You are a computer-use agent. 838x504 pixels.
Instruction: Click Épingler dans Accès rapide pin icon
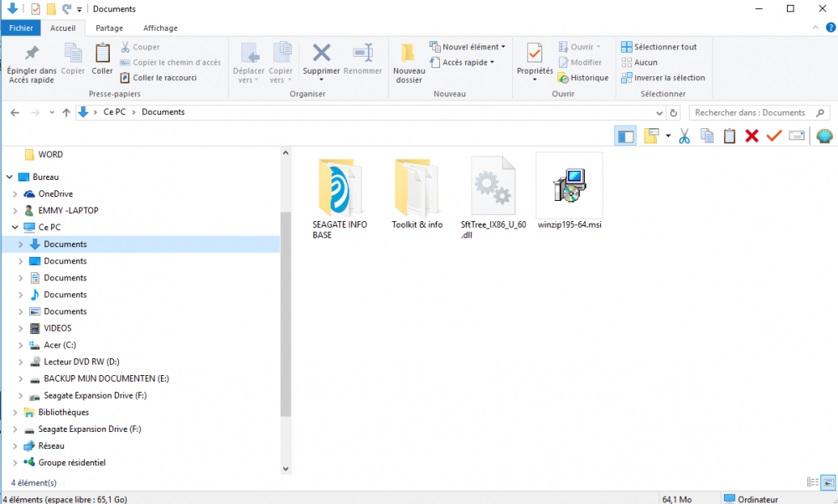click(x=32, y=53)
